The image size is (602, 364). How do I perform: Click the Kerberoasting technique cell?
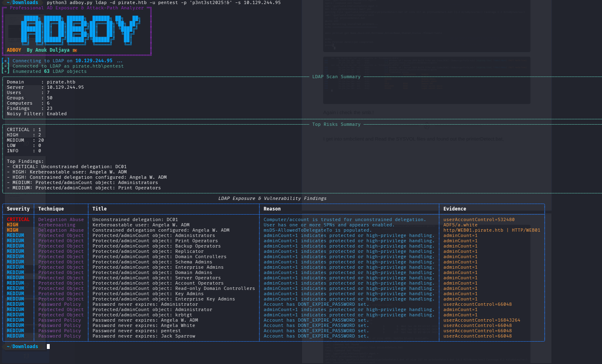pos(57,225)
